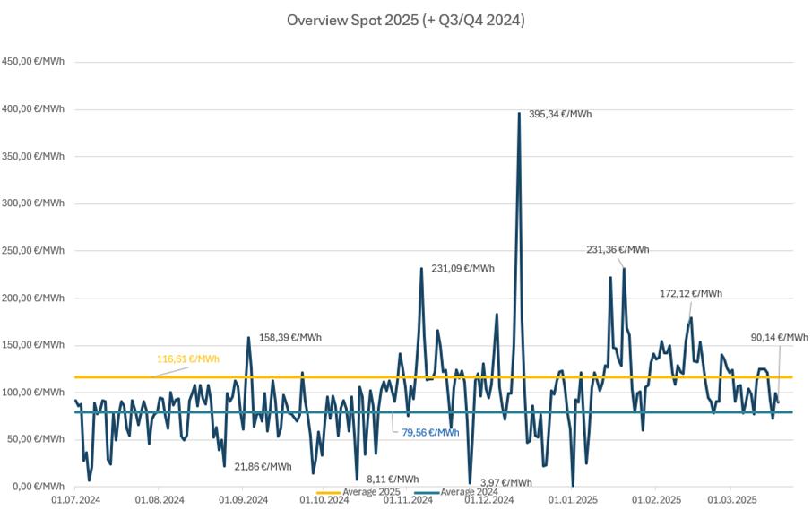Image resolution: width=812 pixels, height=510 pixels.
Task: Select the 01.03.2025 x-axis date label
Action: pos(732,499)
